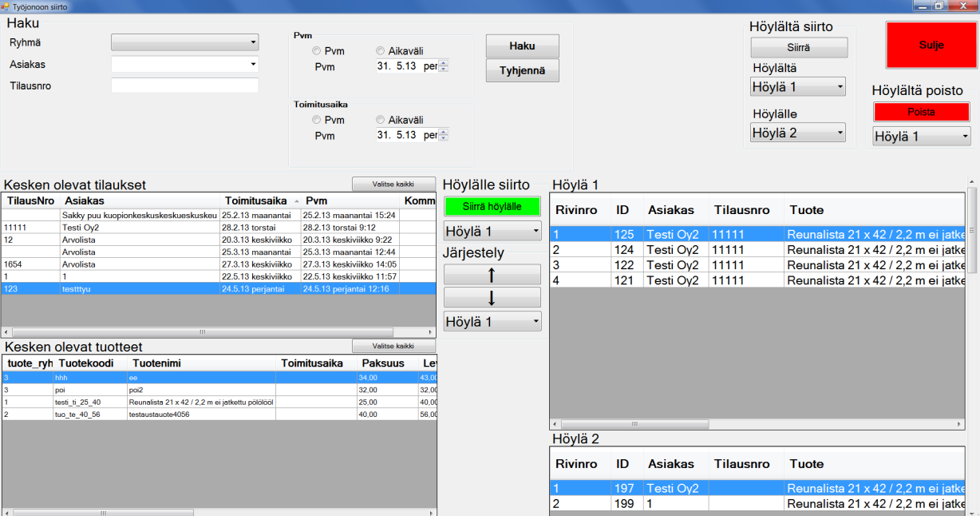
Task: Click the grey Siirrä button
Action: click(798, 47)
